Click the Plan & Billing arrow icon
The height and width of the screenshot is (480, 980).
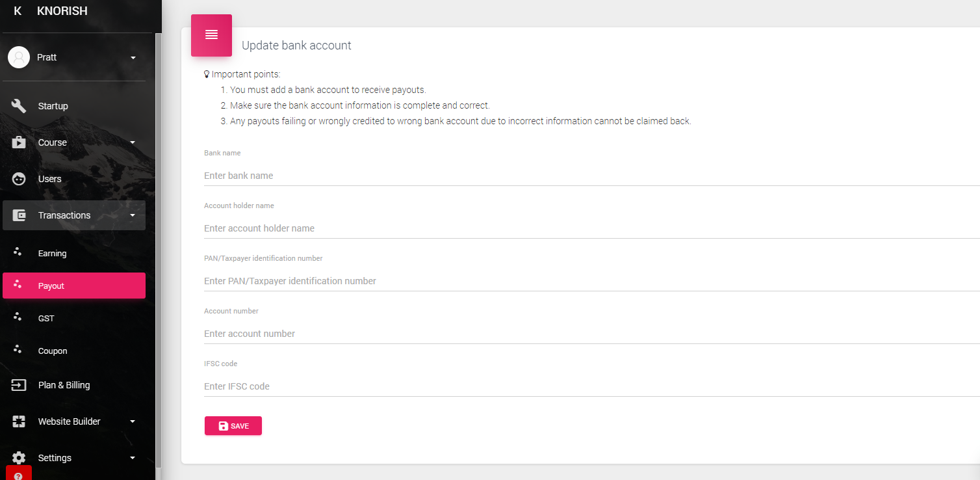[x=19, y=385]
